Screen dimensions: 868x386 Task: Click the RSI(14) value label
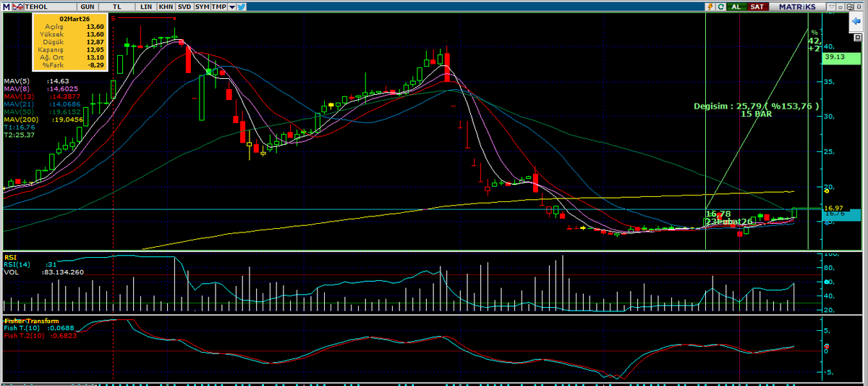click(30, 265)
